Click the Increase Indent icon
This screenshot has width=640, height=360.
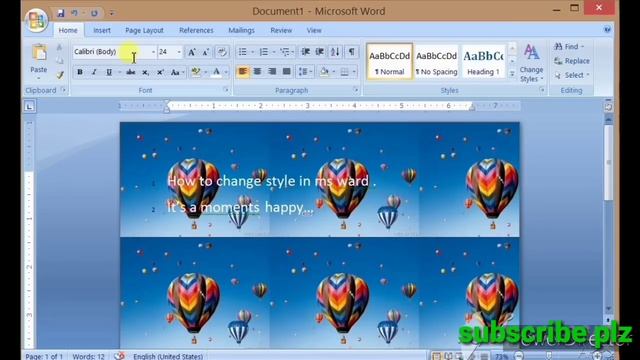tap(320, 52)
